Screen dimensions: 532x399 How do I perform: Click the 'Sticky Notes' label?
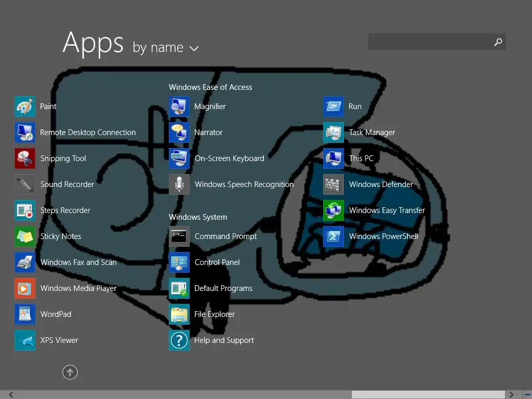(x=61, y=236)
